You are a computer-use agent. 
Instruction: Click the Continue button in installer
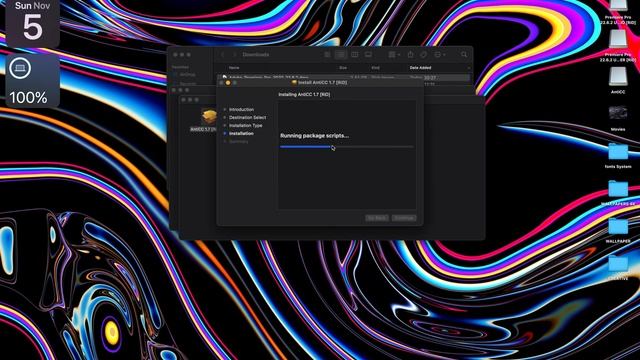404,218
